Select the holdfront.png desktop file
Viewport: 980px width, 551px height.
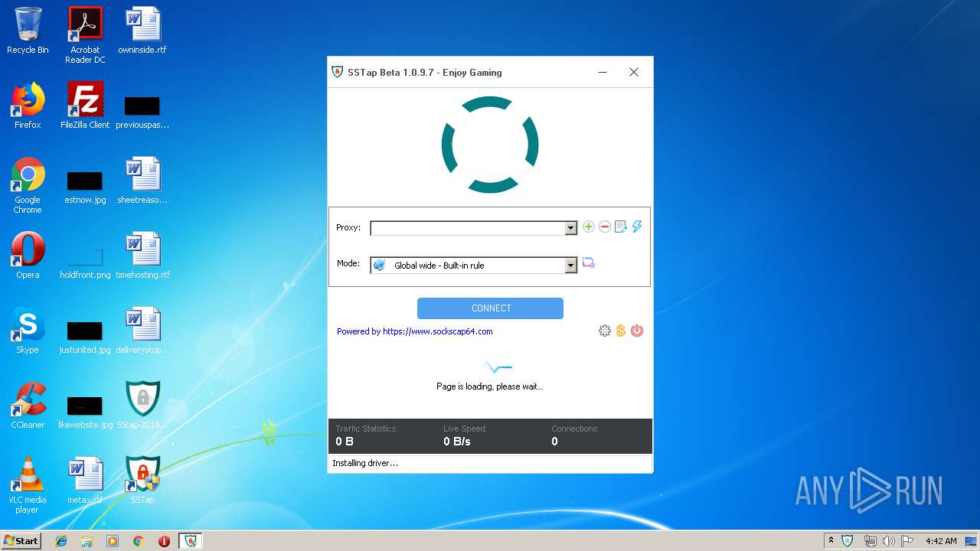point(85,260)
